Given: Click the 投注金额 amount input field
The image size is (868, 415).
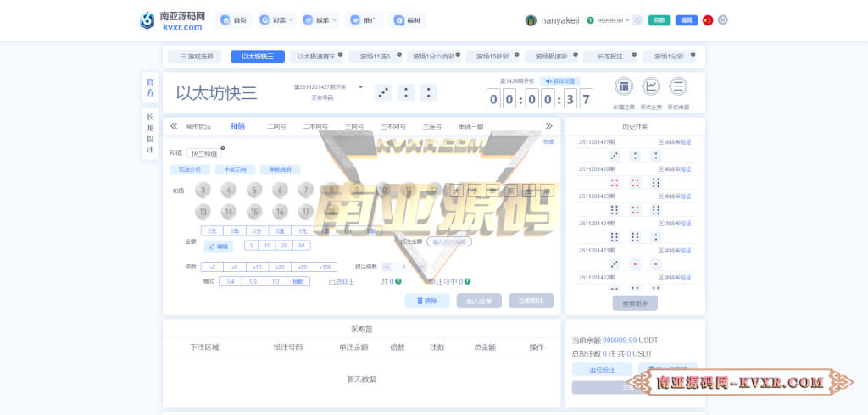Looking at the screenshot, I should tap(449, 241).
